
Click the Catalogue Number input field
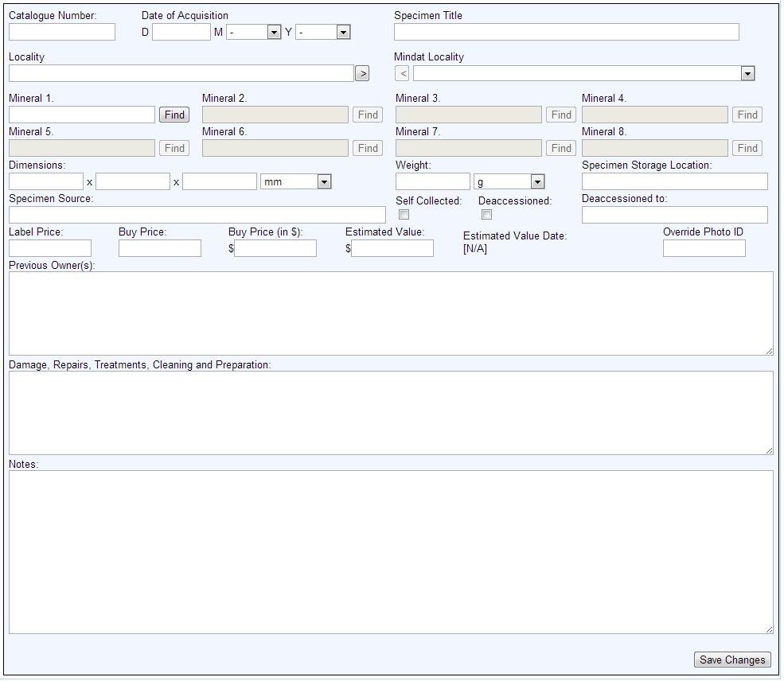point(62,32)
